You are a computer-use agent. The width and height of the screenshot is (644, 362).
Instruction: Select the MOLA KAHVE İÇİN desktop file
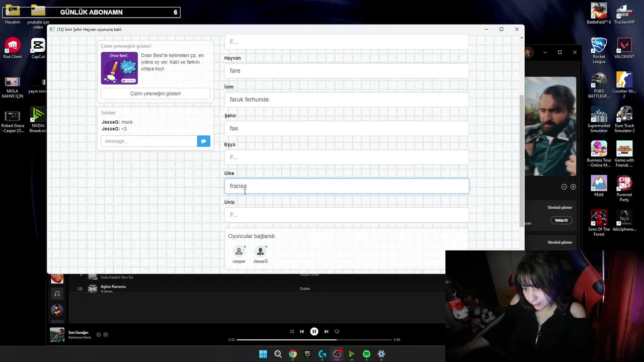tap(13, 86)
